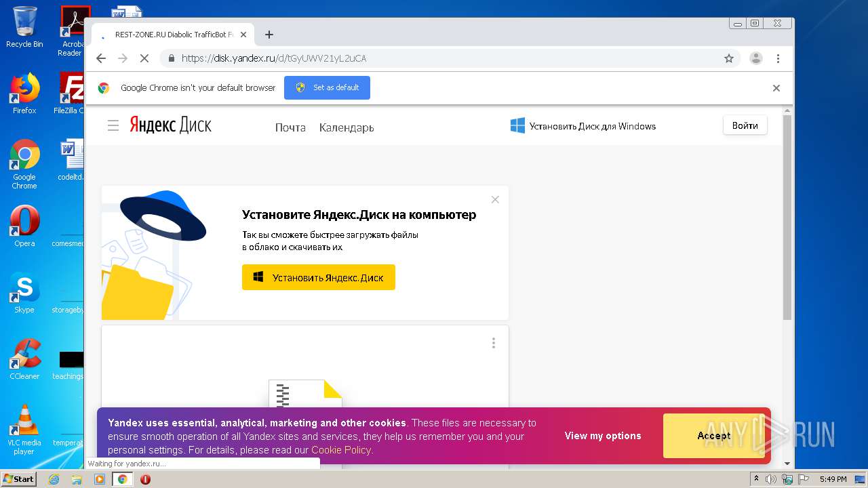Open the Recycle Bin desktop icon
Image resolution: width=868 pixels, height=488 pixels.
coord(24,27)
